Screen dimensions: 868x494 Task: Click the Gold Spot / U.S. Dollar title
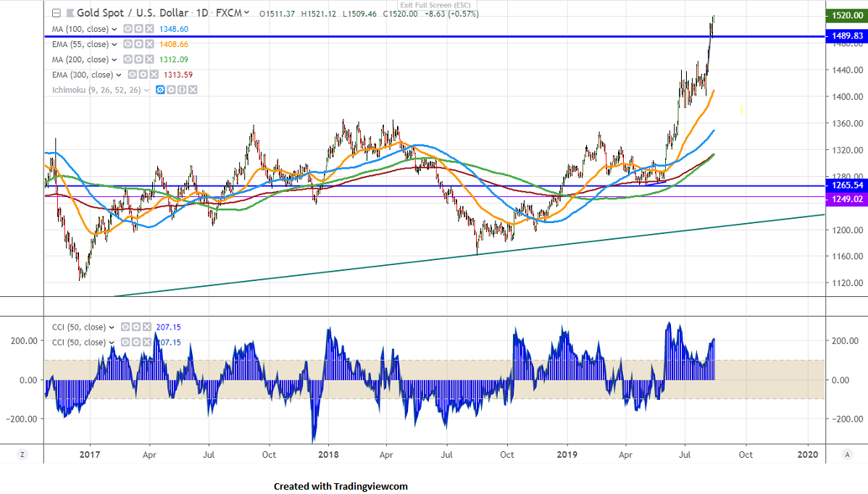(126, 12)
